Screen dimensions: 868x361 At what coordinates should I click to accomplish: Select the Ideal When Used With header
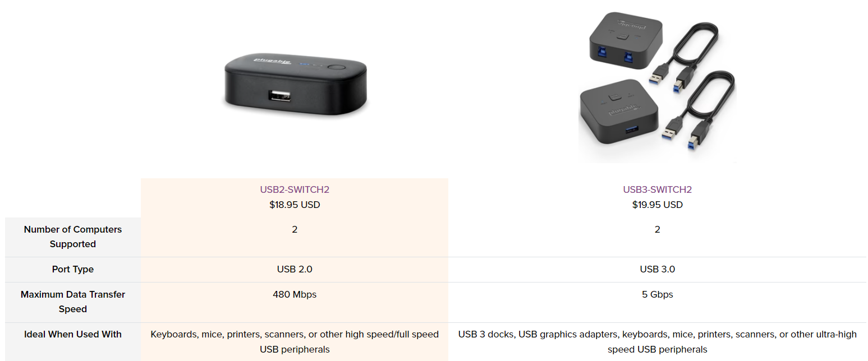pyautogui.click(x=73, y=334)
